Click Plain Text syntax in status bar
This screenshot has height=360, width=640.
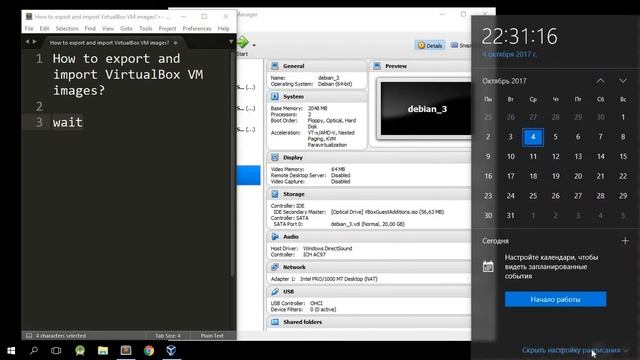(212, 336)
